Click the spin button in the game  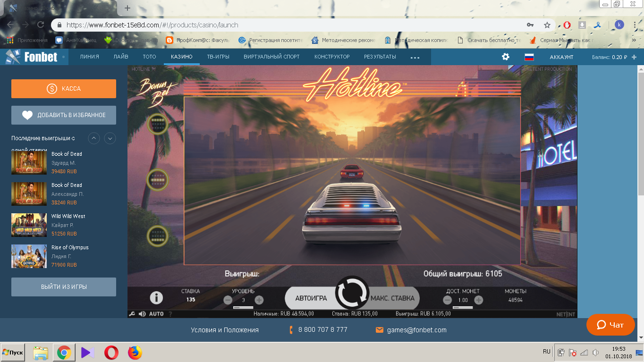point(352,293)
